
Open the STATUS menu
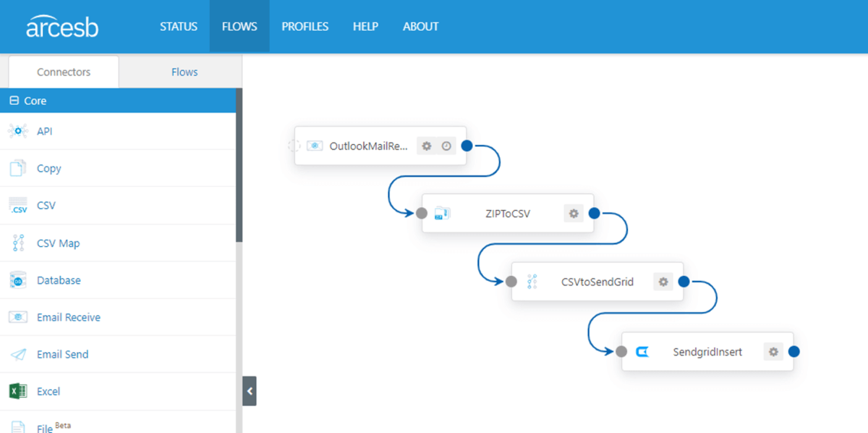click(x=179, y=27)
